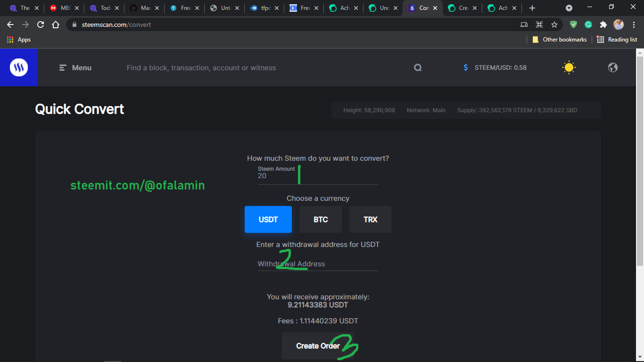Click the Height: 58,290,908 text
This screenshot has width=644, height=362.
369,110
